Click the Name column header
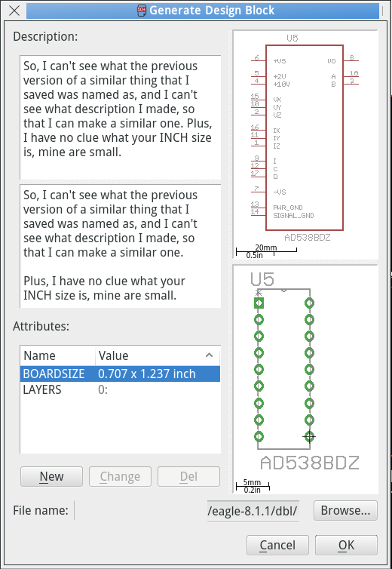The height and width of the screenshot is (569, 392). pos(58,355)
